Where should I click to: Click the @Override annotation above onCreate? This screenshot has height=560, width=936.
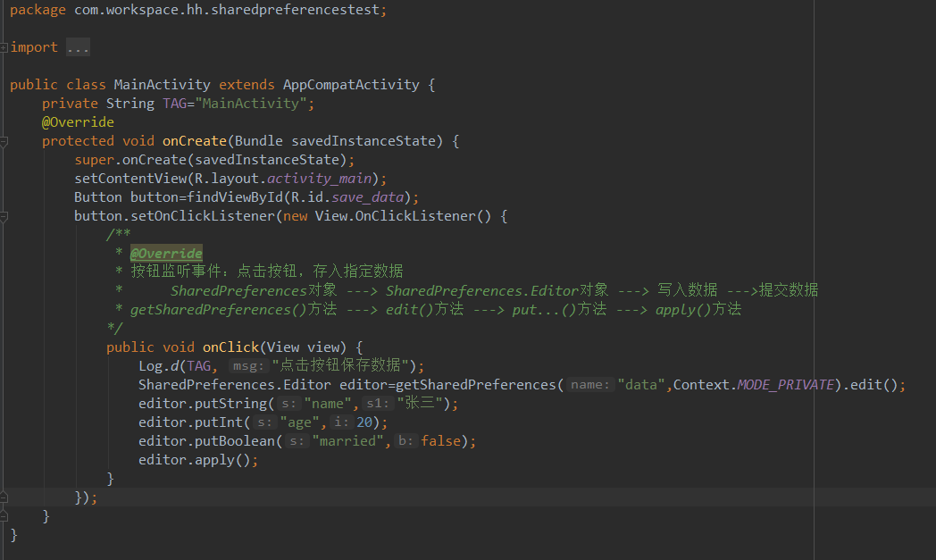point(79,122)
